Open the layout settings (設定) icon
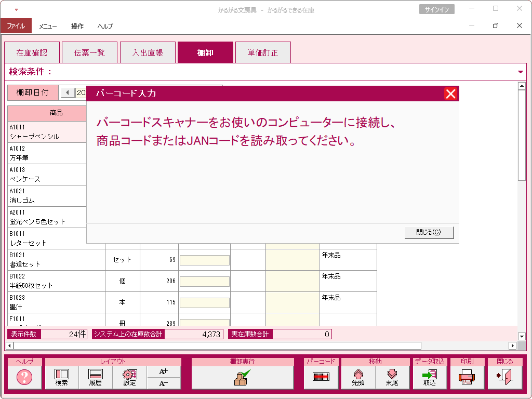Image resolution: width=532 pixels, height=399 pixels. coord(129,377)
